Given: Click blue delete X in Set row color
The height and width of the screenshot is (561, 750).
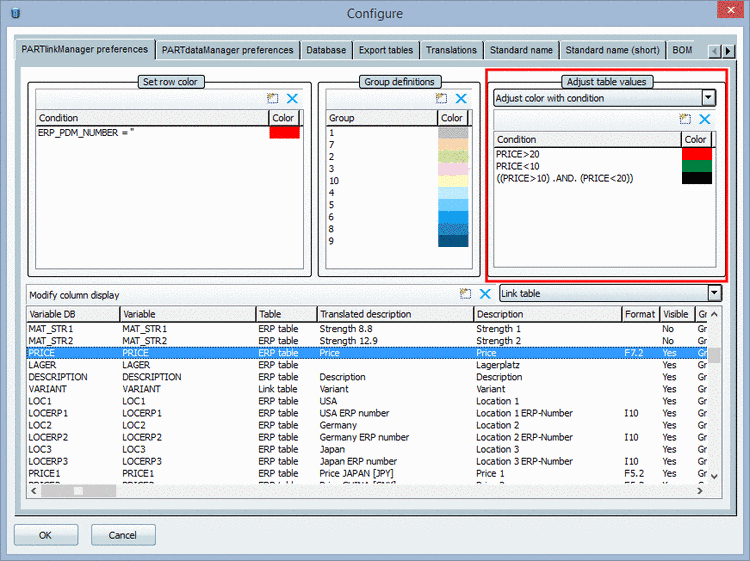Looking at the screenshot, I should point(292,98).
